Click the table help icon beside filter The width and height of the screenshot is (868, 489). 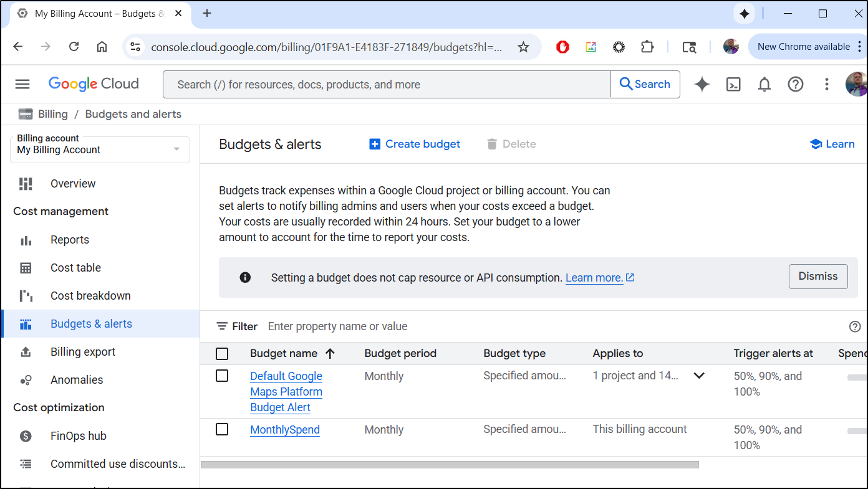click(x=855, y=326)
